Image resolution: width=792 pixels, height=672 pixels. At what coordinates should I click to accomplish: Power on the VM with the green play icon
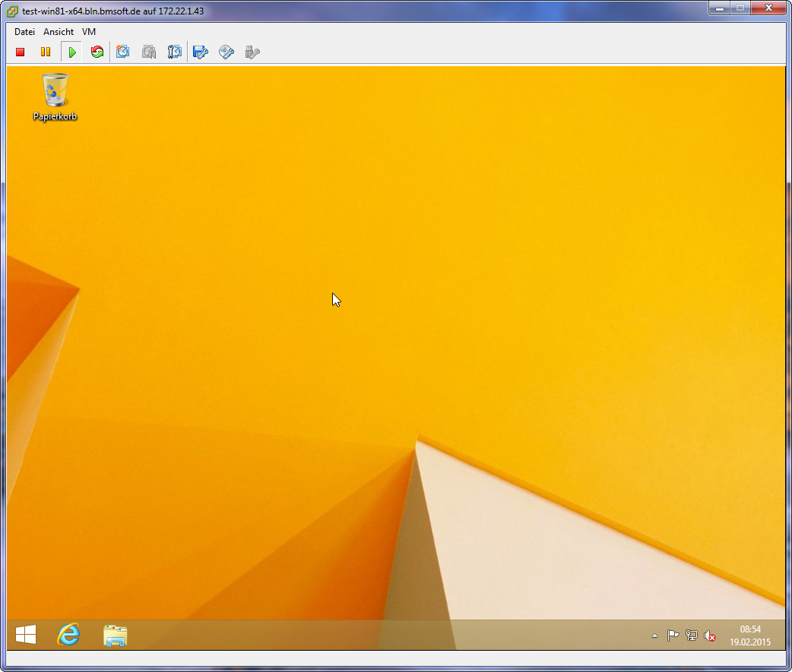coord(71,52)
